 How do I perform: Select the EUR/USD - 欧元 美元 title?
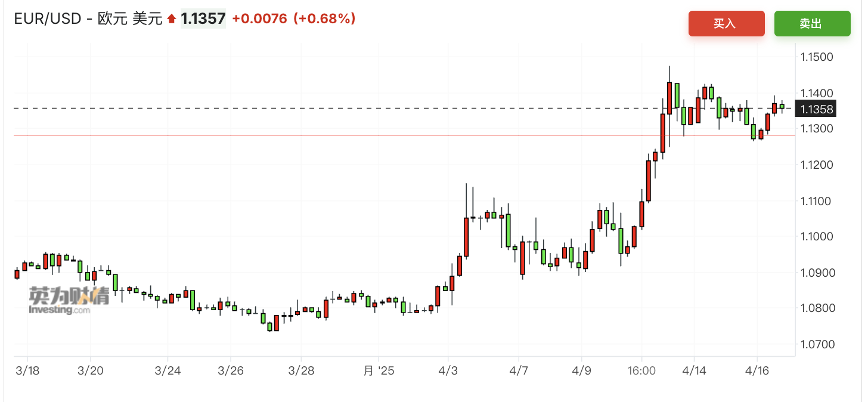[88, 19]
